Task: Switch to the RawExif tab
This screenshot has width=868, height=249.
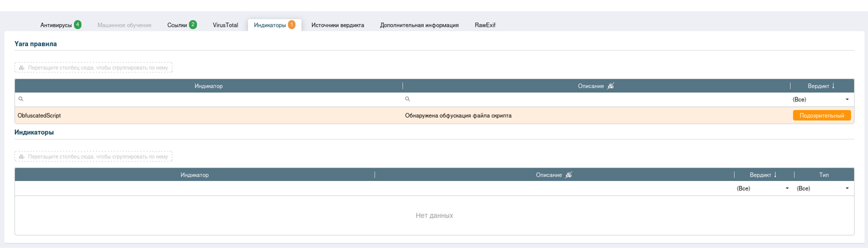Action: pos(485,25)
